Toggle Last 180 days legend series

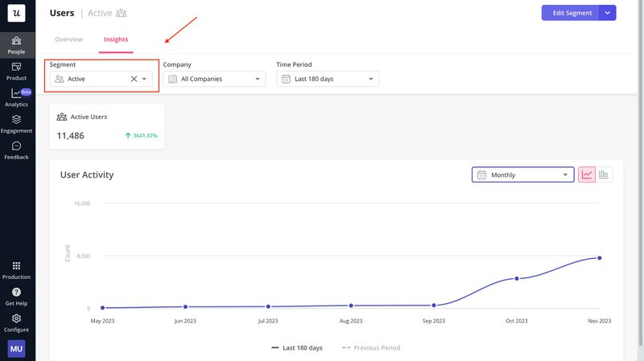tap(297, 347)
